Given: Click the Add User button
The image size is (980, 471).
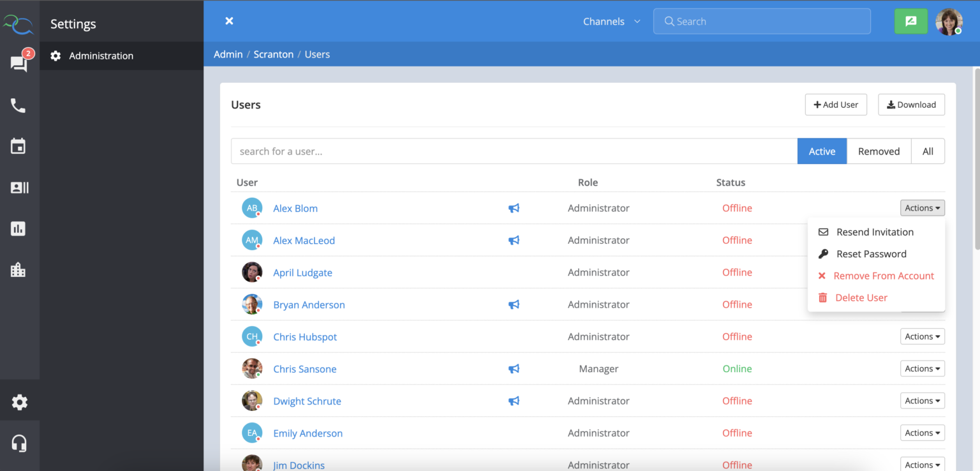Looking at the screenshot, I should (x=836, y=105).
